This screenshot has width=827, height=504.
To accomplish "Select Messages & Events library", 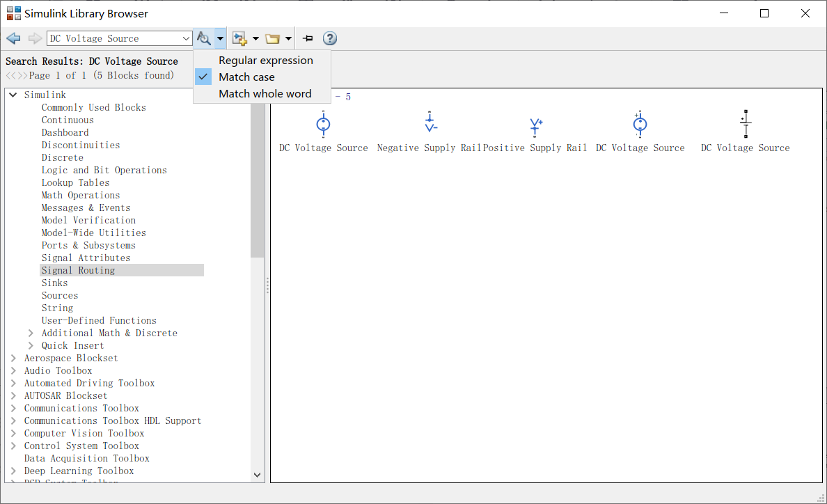I will pyautogui.click(x=86, y=207).
